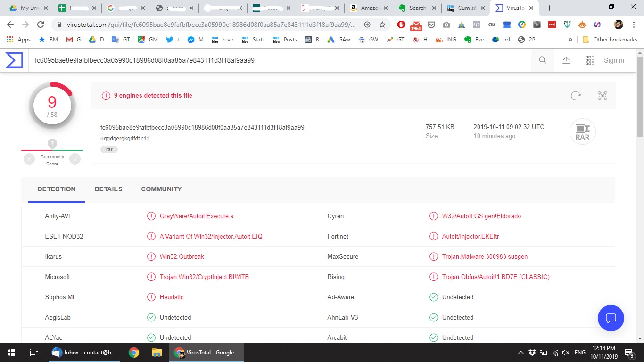Open the action center notifications icon

[x=629, y=353]
